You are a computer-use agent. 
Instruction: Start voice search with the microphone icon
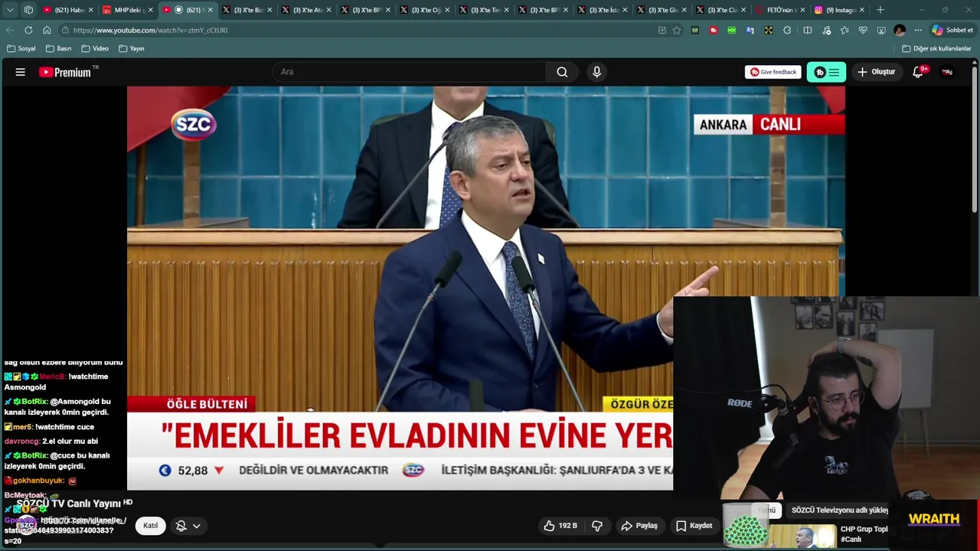click(x=596, y=72)
